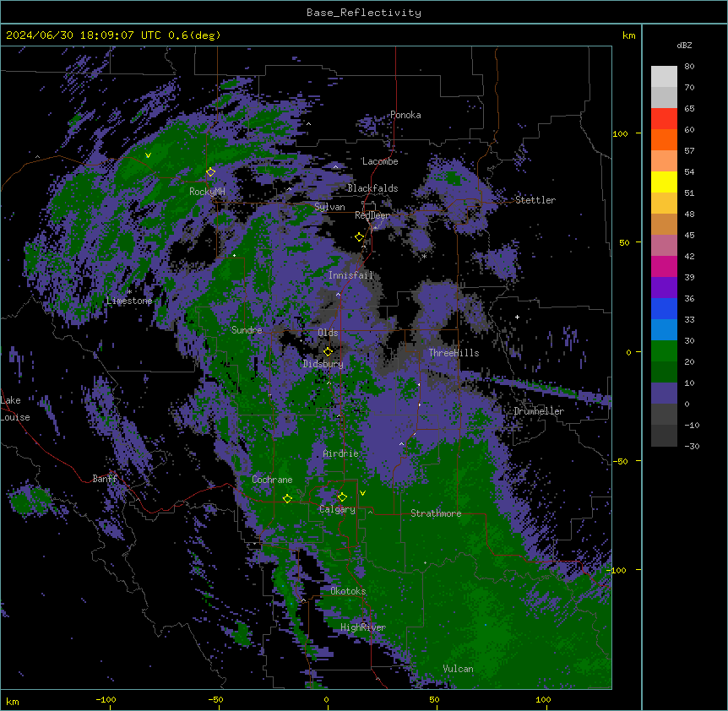Click the Airdrie label
This screenshot has height=711, width=728.
(341, 453)
